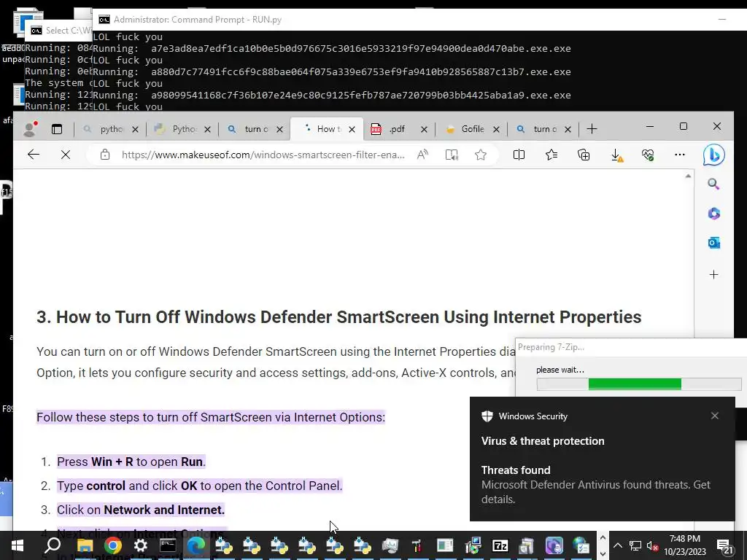Click 'Press Win + R to open Run' step

coord(131,462)
